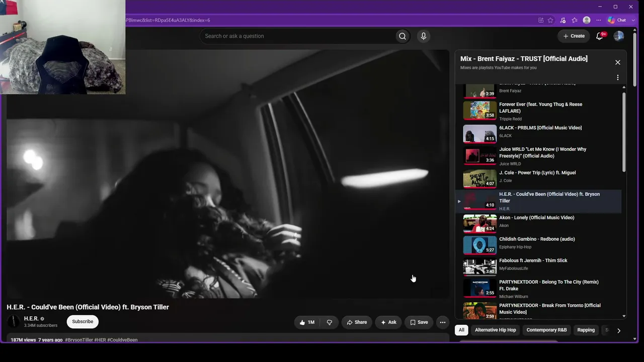Play Juice WRLD Let Me Know thumbnail
This screenshot has width=644, height=362.
479,155
